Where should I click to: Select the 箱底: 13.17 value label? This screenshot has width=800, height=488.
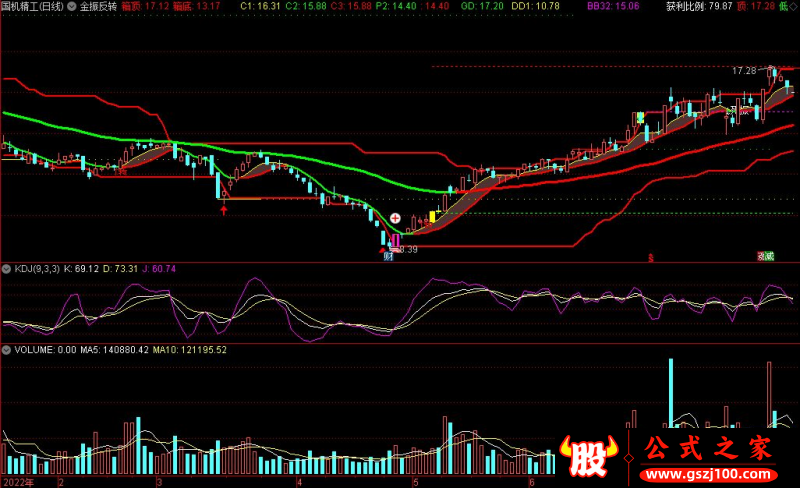click(196, 7)
